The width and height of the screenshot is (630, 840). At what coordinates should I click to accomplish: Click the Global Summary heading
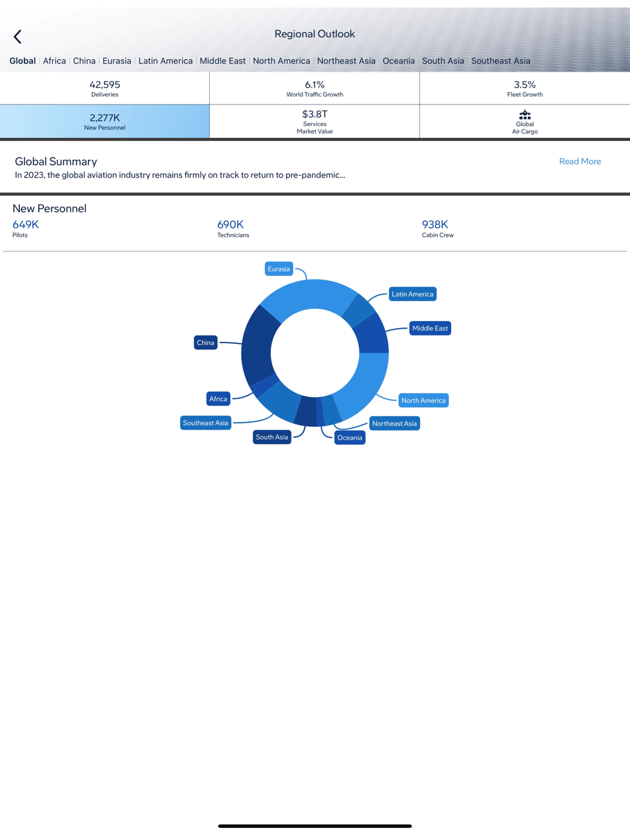[56, 162]
